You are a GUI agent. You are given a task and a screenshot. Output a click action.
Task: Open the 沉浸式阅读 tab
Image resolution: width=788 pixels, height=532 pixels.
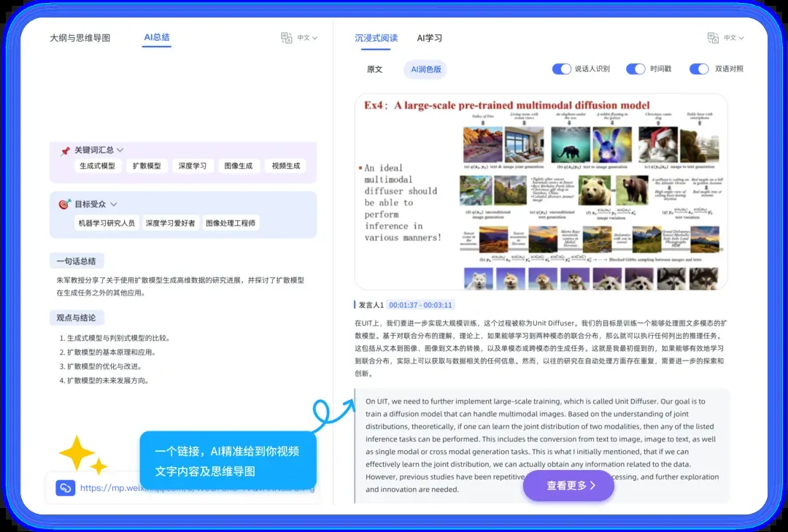click(376, 38)
